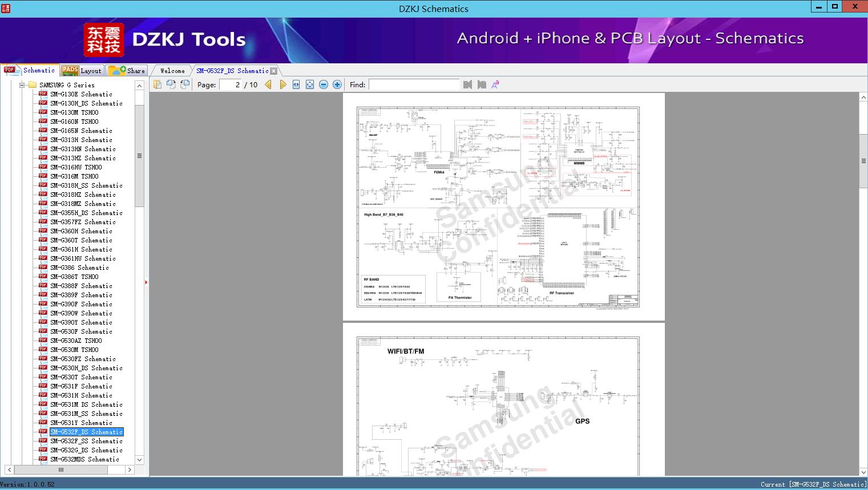This screenshot has width=868, height=490.
Task: Click the find next icon
Action: [482, 84]
